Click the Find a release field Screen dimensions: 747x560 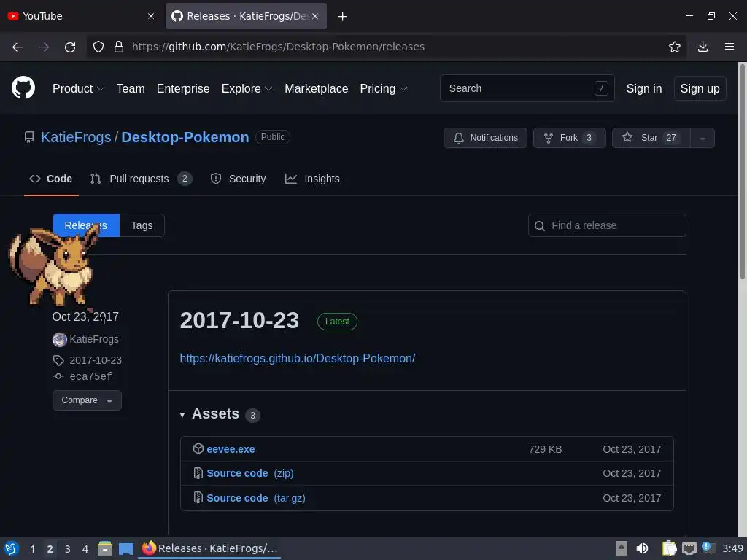point(607,225)
